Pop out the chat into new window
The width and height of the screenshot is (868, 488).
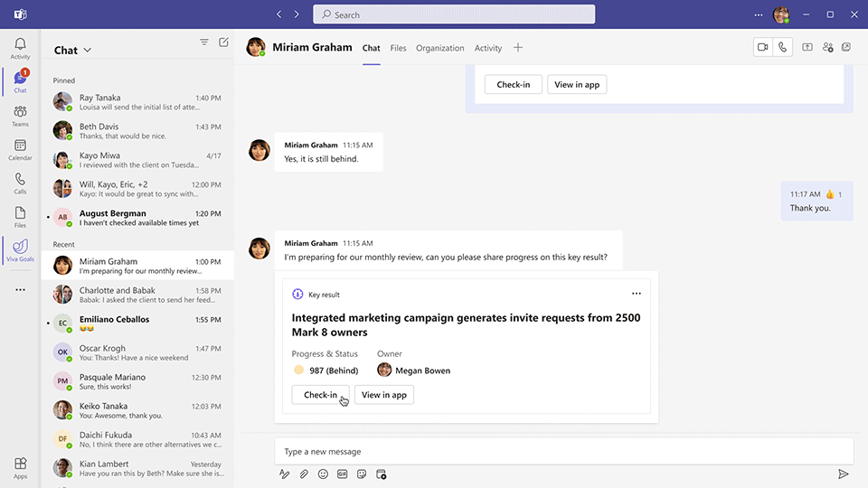click(846, 48)
